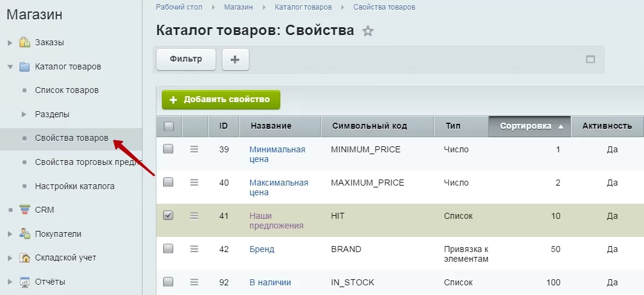
Task: Check the MAXIMUM_PRICE row checkbox
Action: pos(168,182)
